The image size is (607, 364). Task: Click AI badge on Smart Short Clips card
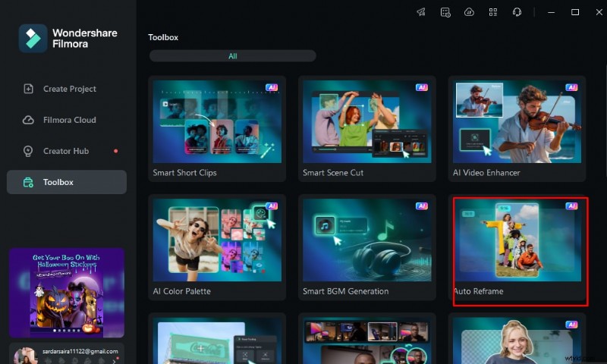pos(272,87)
